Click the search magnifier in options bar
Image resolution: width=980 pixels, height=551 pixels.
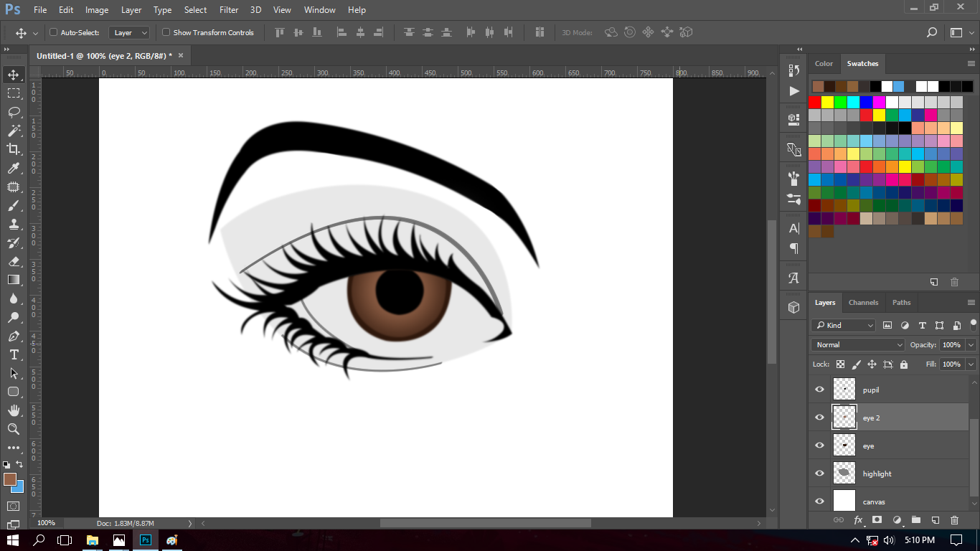931,32
